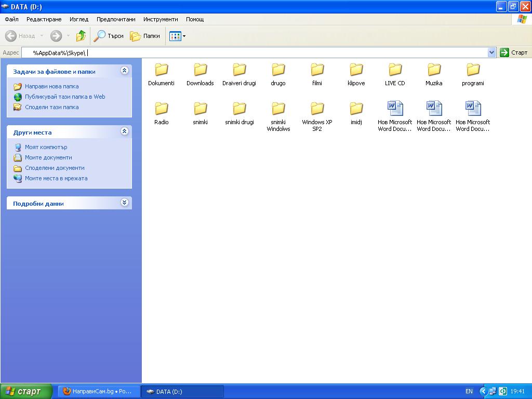The height and width of the screenshot is (399, 532).
Task: Click Сподели тази папка link
Action: click(51, 107)
